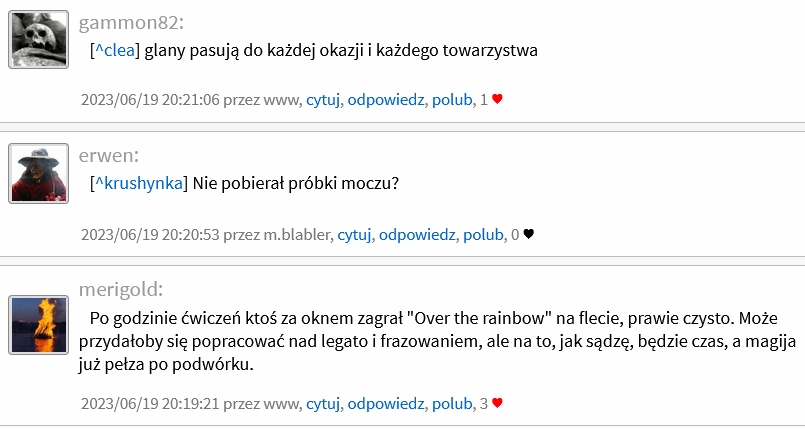Viewport: 805px width, 429px height.
Task: Open erwen's user profile name
Action: click(108, 155)
